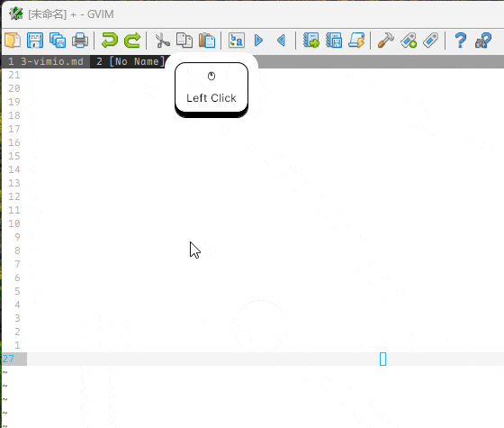
Task: Run Make using the hammer icon
Action: [x=386, y=41]
